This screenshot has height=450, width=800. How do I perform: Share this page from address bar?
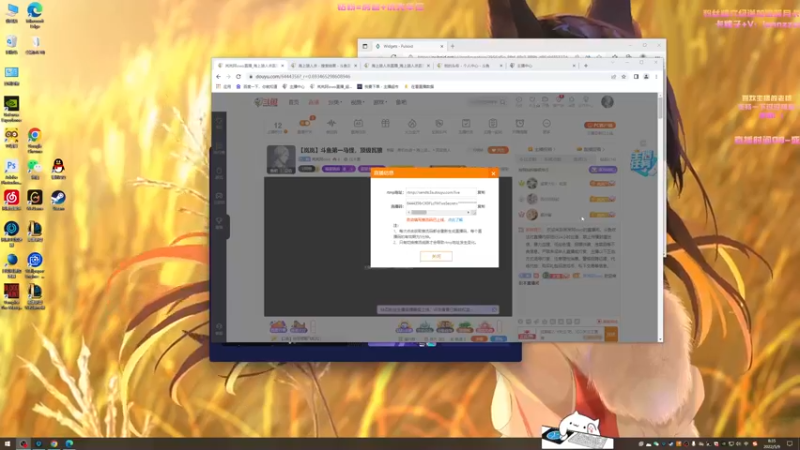tap(613, 77)
